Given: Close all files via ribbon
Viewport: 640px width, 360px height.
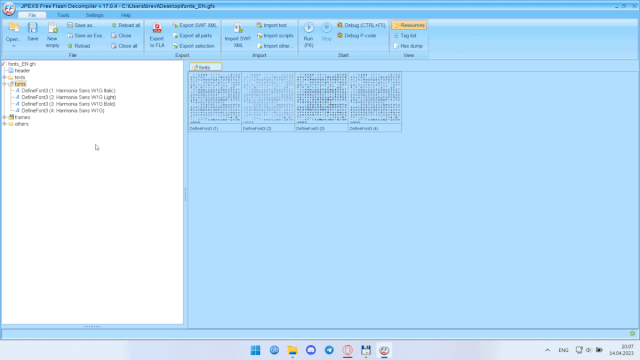Looking at the screenshot, I should click(x=124, y=46).
